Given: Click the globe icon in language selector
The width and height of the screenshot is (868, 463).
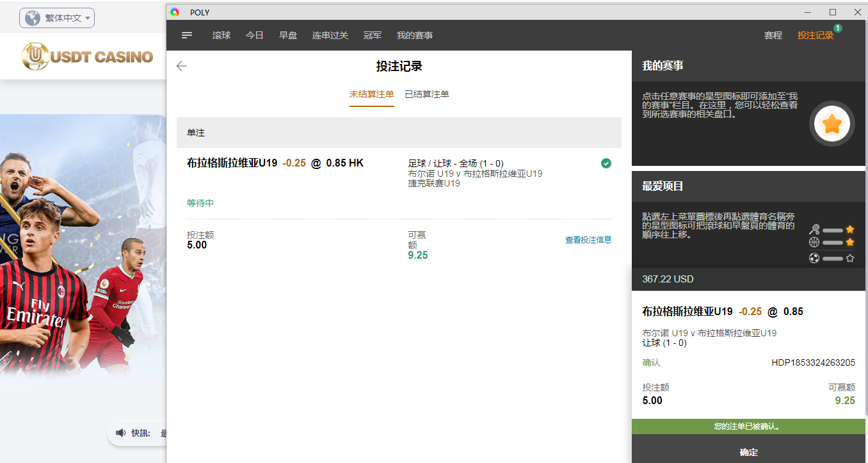Looking at the screenshot, I should 32,18.
